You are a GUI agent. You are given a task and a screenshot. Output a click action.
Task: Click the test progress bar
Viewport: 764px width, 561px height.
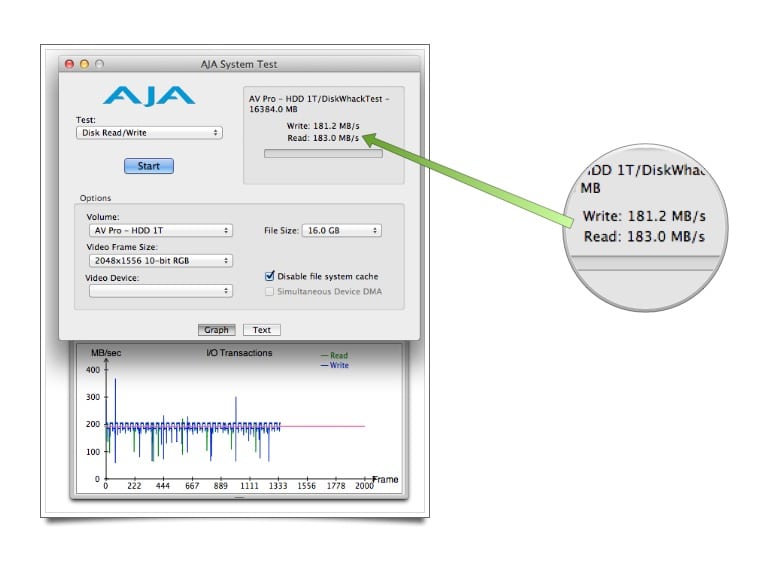[323, 154]
